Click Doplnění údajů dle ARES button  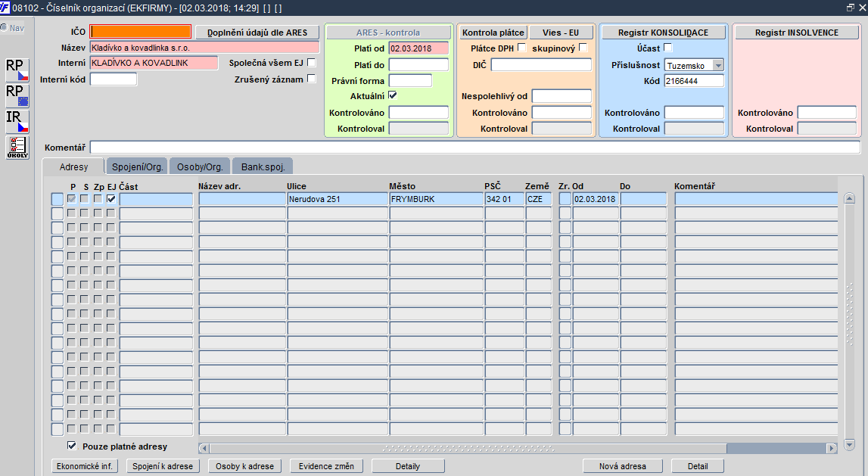pyautogui.click(x=257, y=32)
